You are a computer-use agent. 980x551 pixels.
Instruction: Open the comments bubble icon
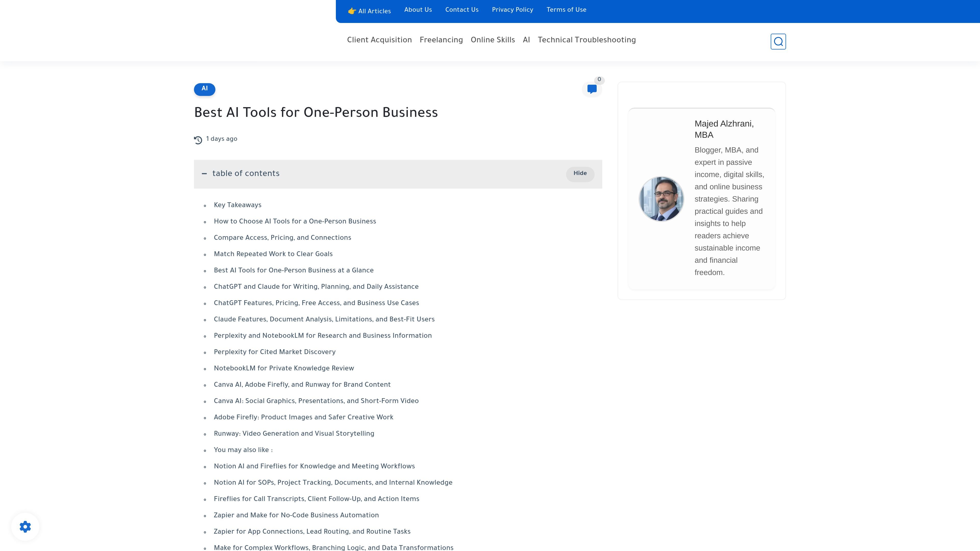592,89
